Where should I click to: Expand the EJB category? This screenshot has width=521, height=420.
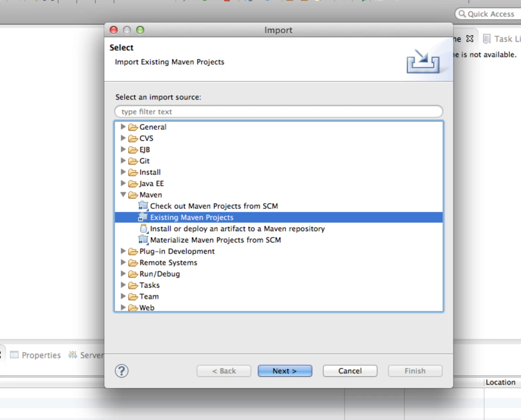coord(123,149)
